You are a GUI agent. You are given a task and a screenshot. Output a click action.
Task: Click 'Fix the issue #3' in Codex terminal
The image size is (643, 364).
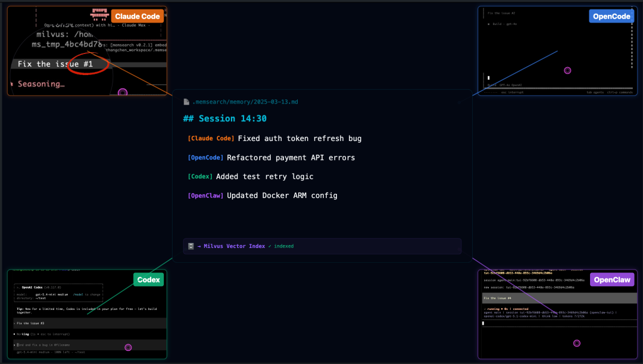[30, 324]
